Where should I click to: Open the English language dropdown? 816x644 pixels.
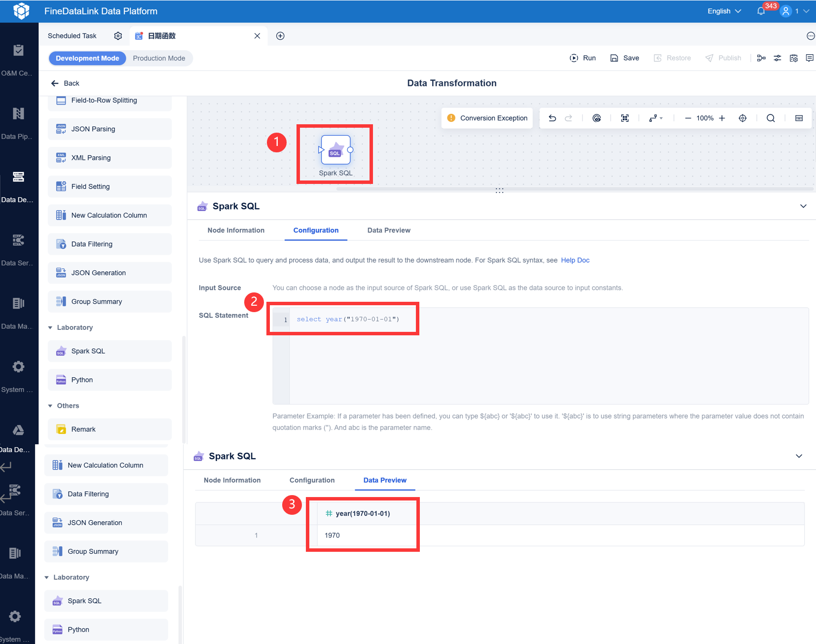point(723,11)
